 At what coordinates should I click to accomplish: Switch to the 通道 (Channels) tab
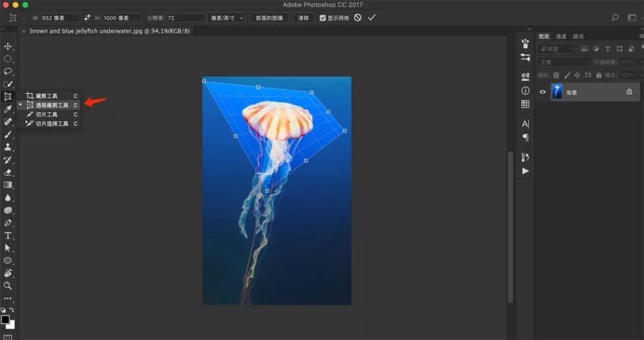point(561,36)
